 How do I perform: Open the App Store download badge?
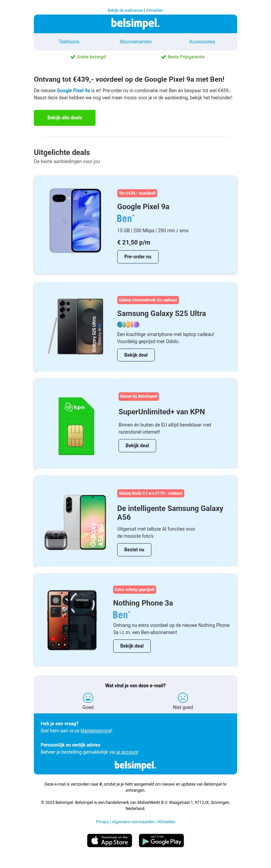tap(110, 840)
